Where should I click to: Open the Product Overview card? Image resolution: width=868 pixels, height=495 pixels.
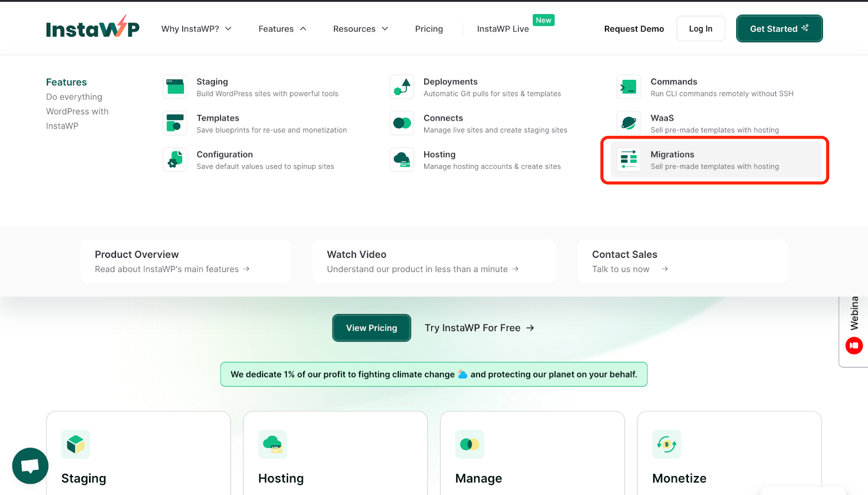186,262
